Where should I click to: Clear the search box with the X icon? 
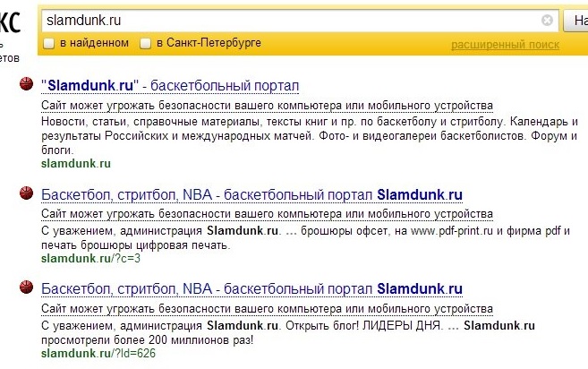coord(547,20)
